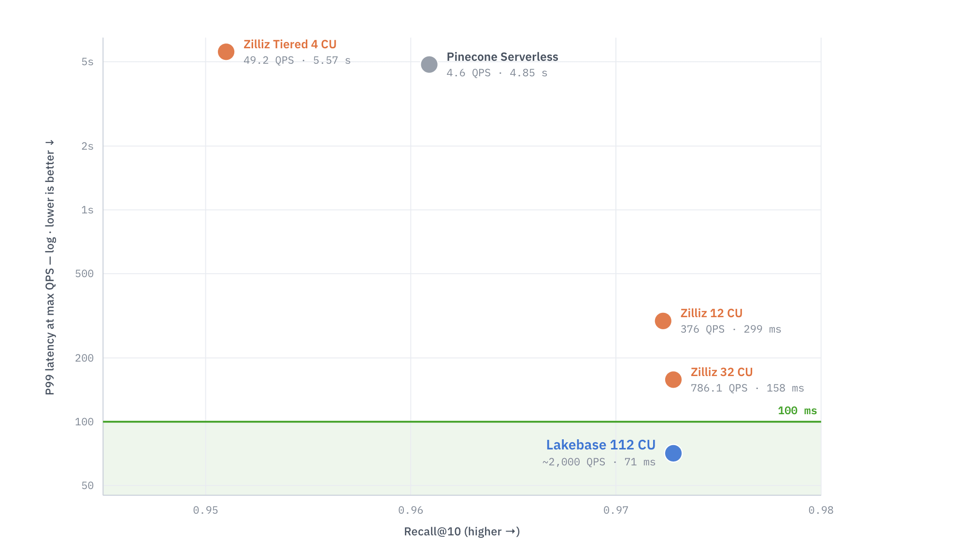Click the "Lakebase 112 CU" label
The image size is (970, 560).
[601, 445]
